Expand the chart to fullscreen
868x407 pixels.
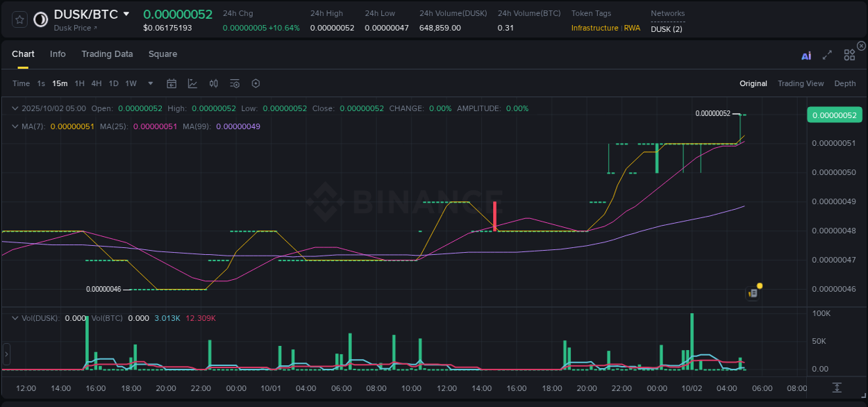point(826,54)
